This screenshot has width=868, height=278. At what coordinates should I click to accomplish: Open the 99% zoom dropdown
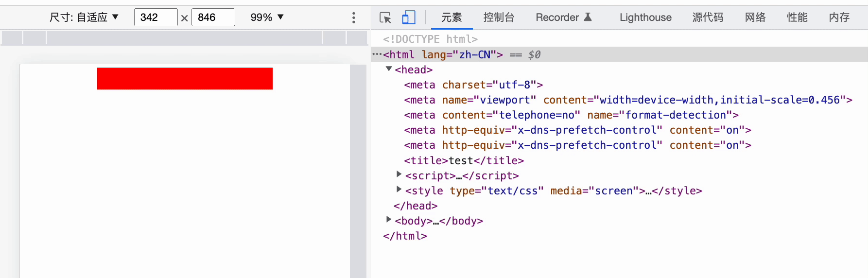(267, 17)
